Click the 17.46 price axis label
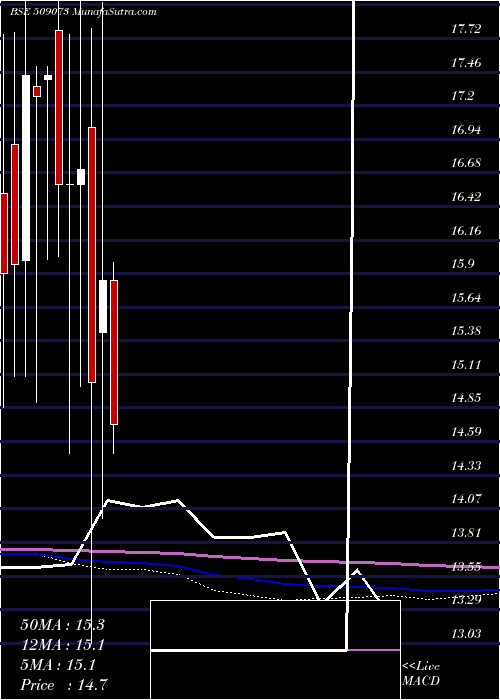The width and height of the screenshot is (500, 700). [x=466, y=63]
